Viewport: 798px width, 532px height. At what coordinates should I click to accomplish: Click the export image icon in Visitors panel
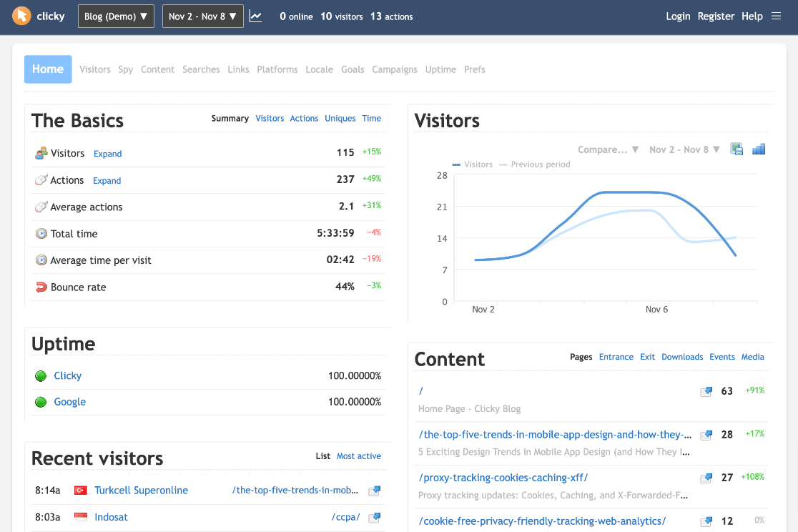[736, 149]
